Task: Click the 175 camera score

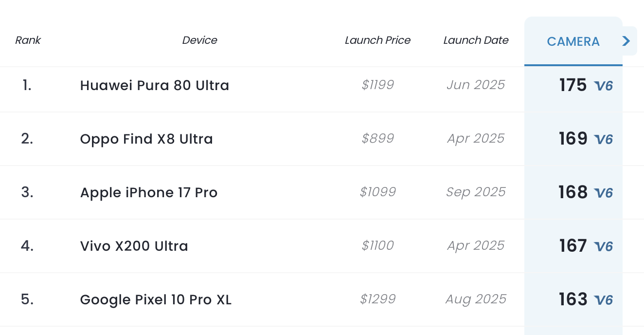Action: [573, 85]
